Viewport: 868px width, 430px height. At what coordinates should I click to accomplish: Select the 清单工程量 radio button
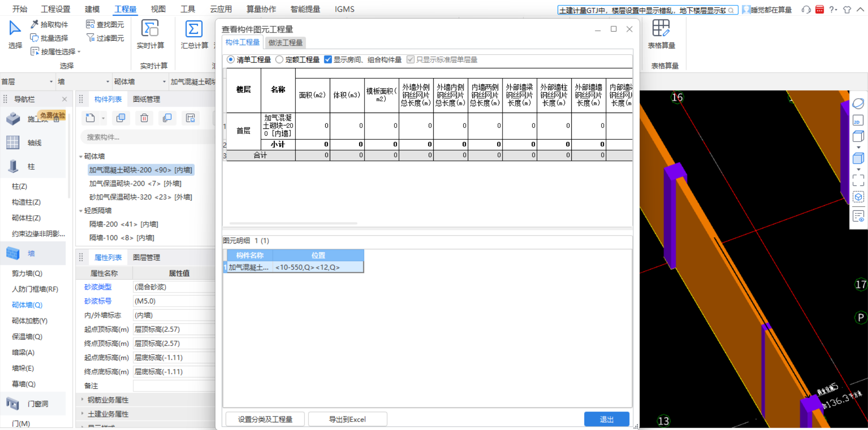[231, 60]
